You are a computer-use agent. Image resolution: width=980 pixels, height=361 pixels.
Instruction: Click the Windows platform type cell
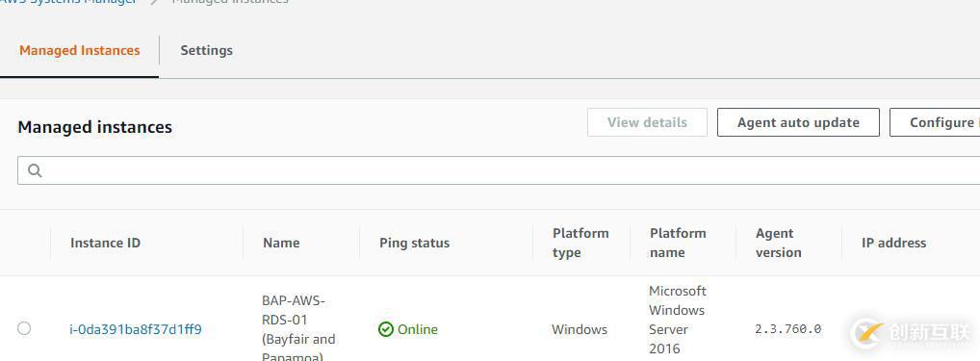(x=580, y=329)
